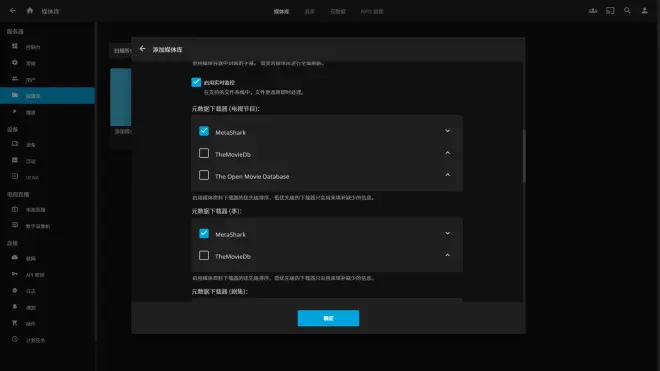
Task: Open the user profile icon
Action: tap(644, 11)
